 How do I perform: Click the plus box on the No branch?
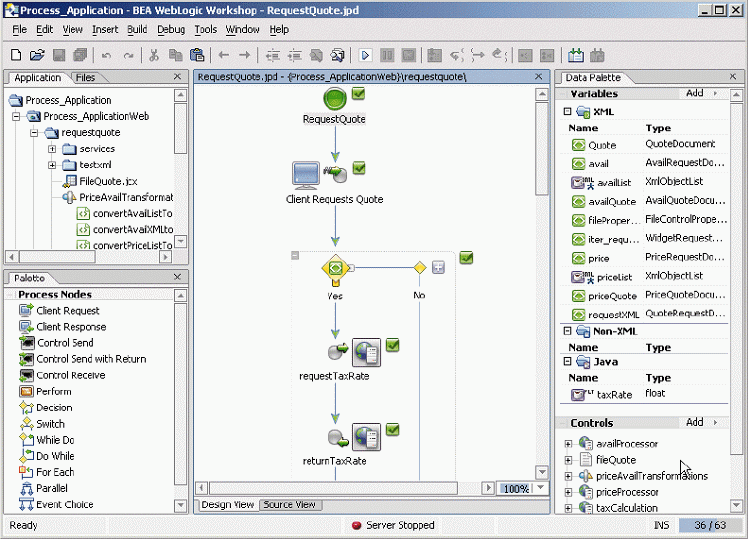click(438, 267)
